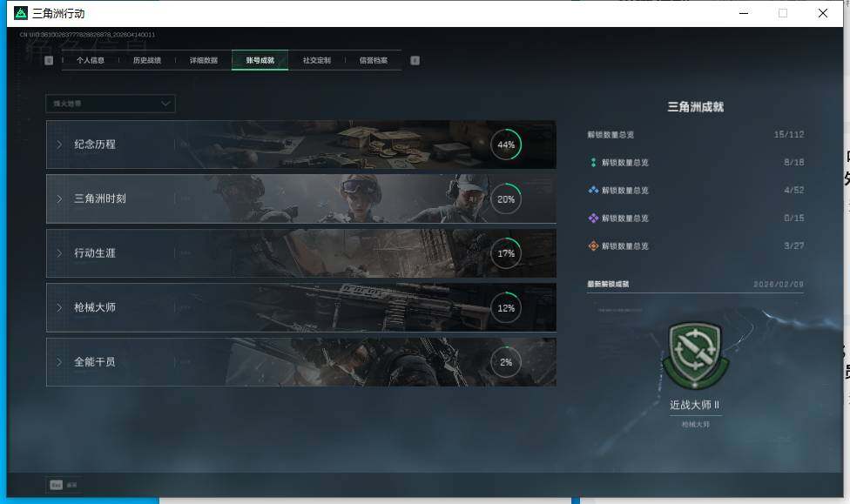Go to the 社交定制 tab
Screen dimensions: 850x504
[317, 60]
